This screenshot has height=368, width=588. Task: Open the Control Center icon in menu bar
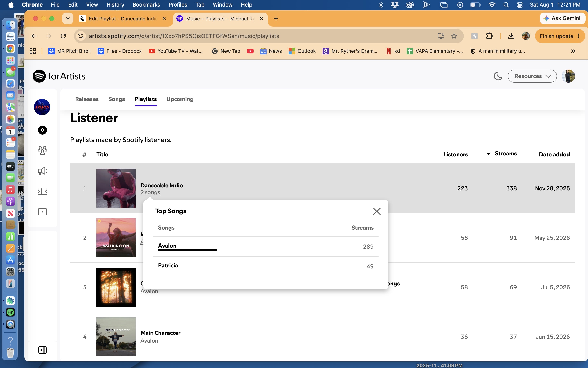[520, 5]
